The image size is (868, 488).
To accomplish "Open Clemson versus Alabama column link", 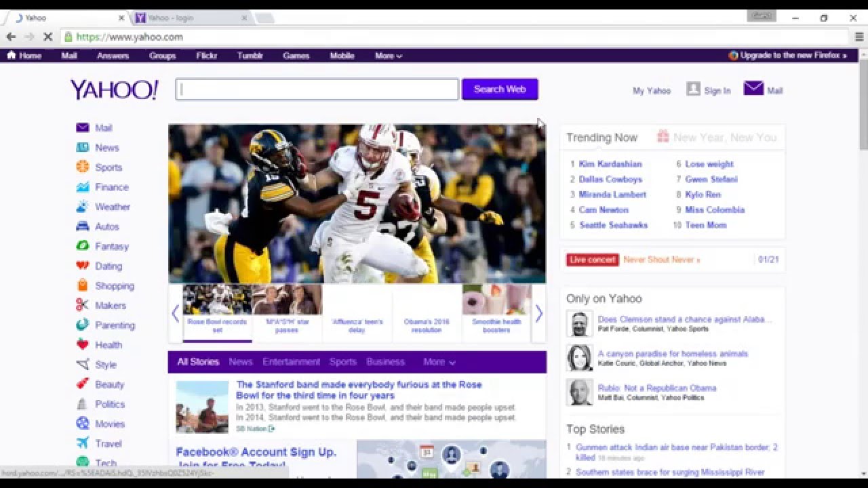I will (685, 319).
